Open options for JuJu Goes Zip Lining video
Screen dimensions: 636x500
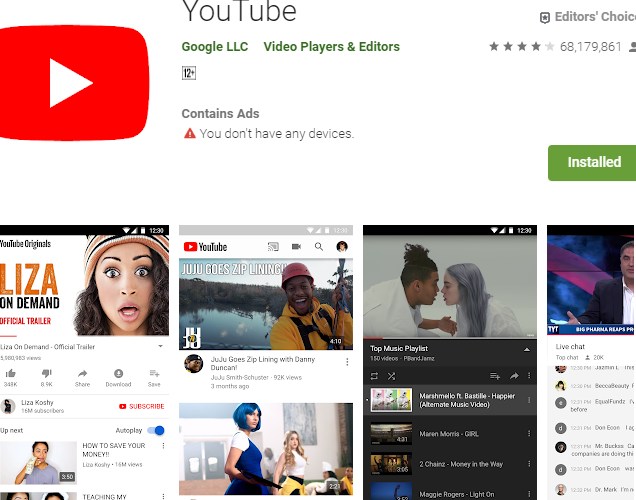click(347, 362)
